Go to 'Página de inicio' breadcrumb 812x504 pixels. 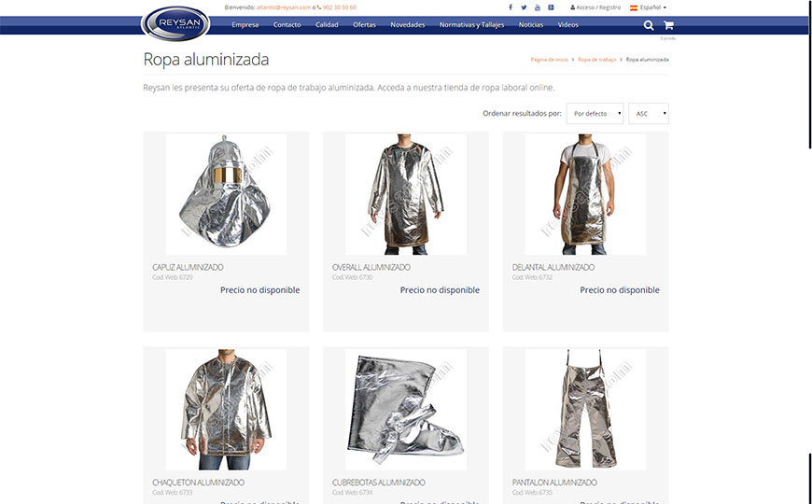coord(549,60)
